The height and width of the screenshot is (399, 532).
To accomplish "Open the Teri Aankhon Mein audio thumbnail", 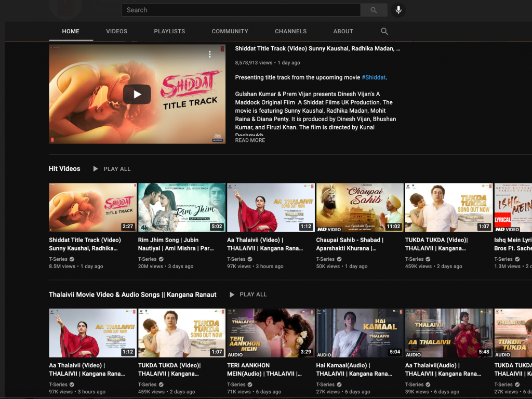I will pos(271,333).
